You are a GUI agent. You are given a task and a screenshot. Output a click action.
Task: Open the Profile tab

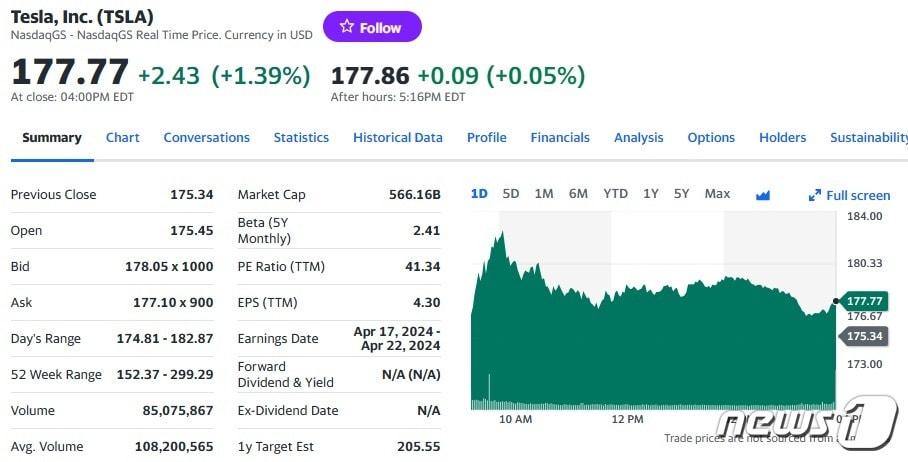click(487, 138)
